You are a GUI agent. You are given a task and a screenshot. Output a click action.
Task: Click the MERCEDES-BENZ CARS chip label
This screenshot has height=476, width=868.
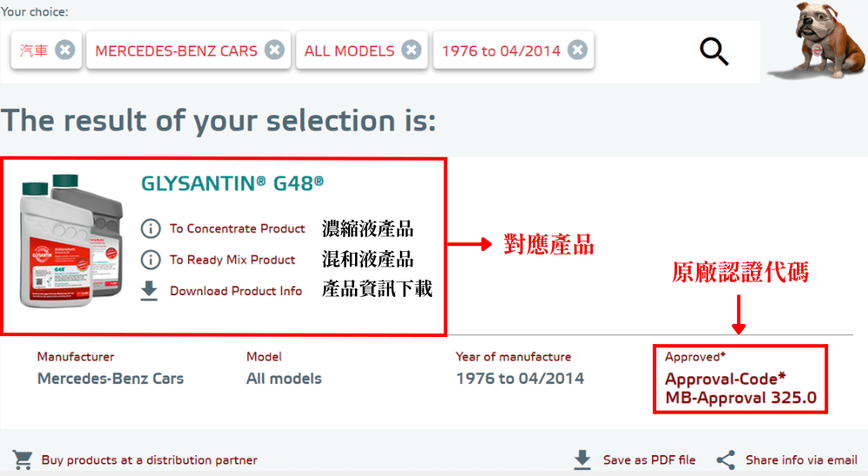click(x=176, y=51)
